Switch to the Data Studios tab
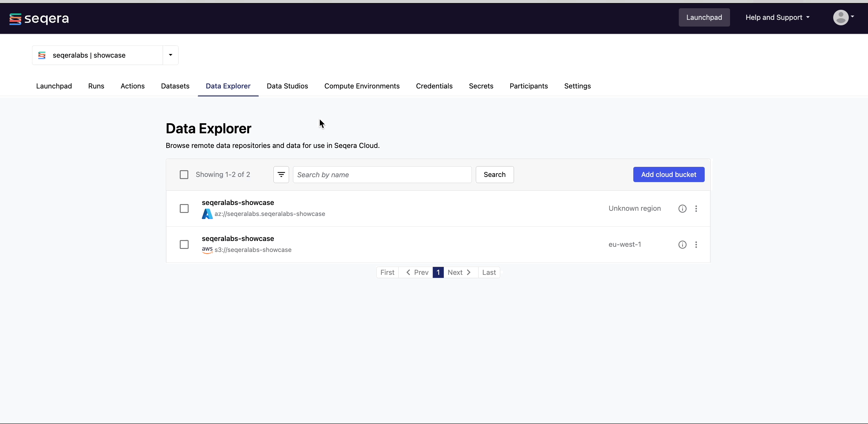 (287, 86)
